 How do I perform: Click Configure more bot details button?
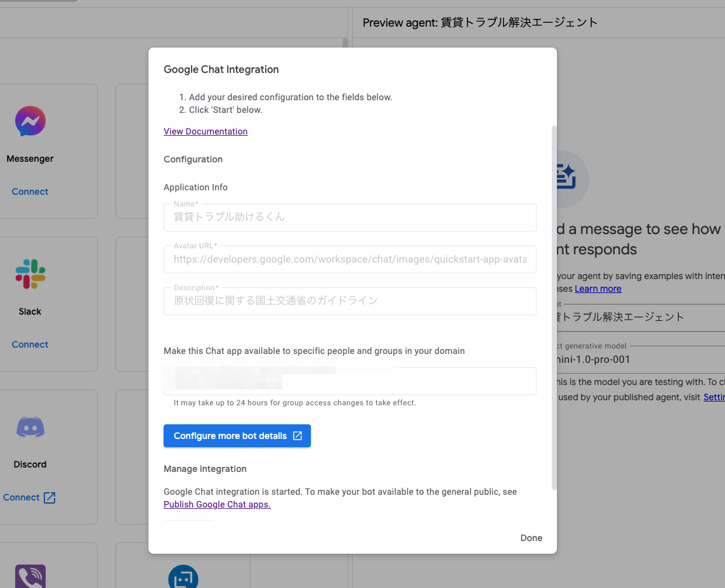click(x=237, y=436)
